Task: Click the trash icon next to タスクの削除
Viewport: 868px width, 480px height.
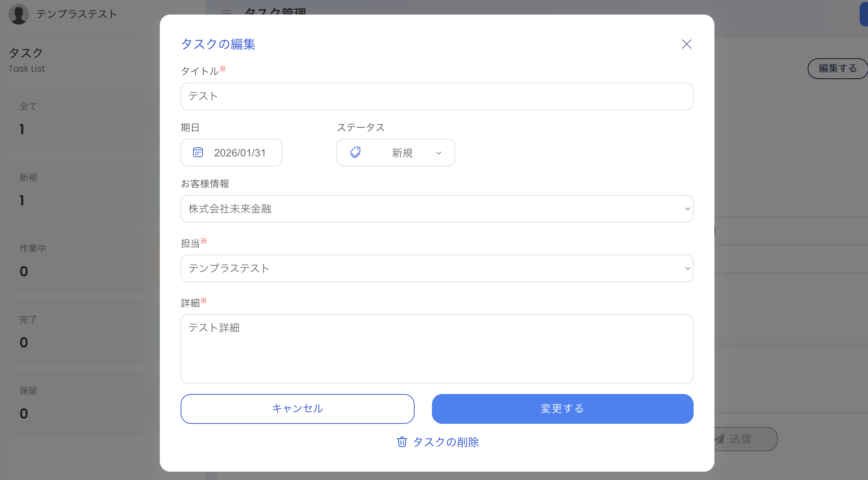Action: (x=402, y=442)
